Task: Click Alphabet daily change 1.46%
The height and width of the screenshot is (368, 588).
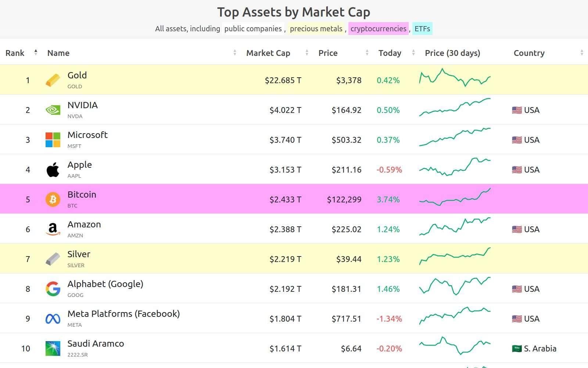Action: click(388, 289)
